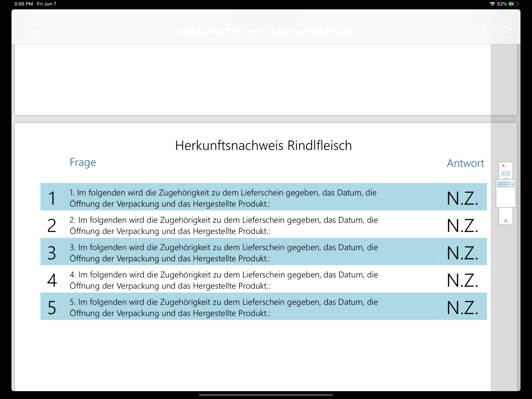Viewport: 532px width, 399px height.
Task: Click row number 2 cell
Action: pos(52,224)
